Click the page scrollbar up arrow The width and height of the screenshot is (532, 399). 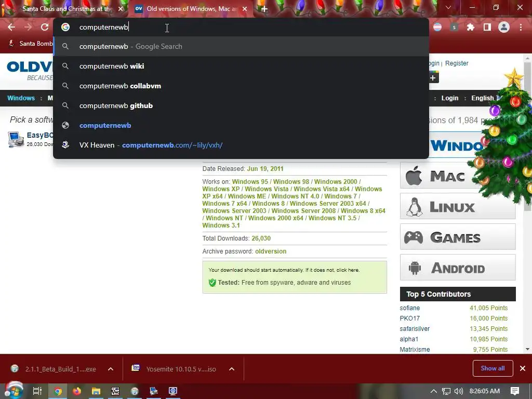pyautogui.click(x=527, y=58)
